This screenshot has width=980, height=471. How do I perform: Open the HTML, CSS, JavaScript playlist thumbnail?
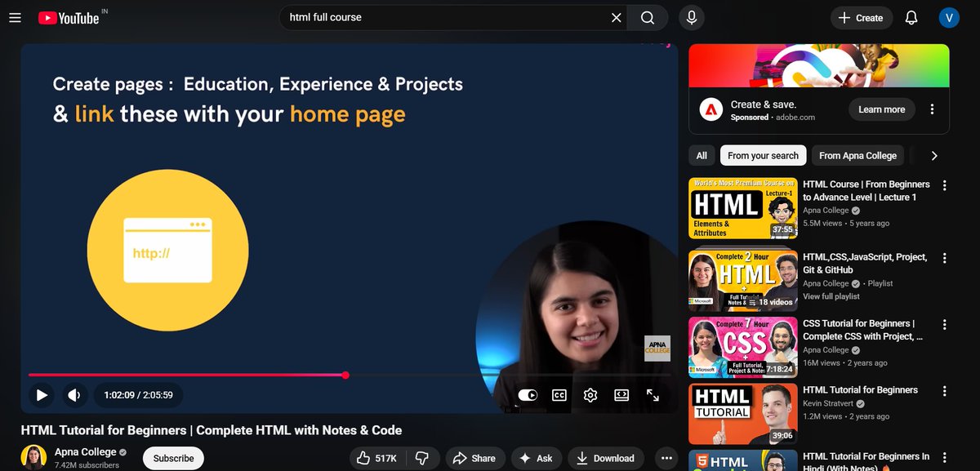(743, 280)
